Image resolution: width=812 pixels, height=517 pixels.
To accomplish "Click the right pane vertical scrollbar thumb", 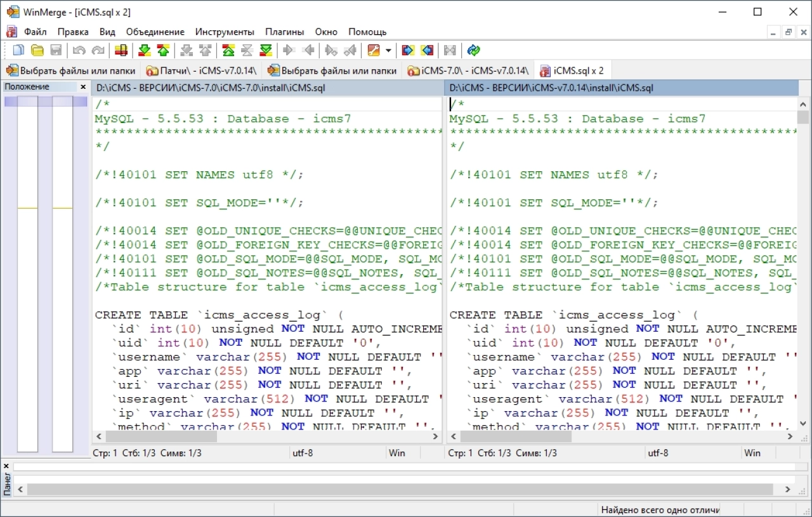I will tap(804, 117).
